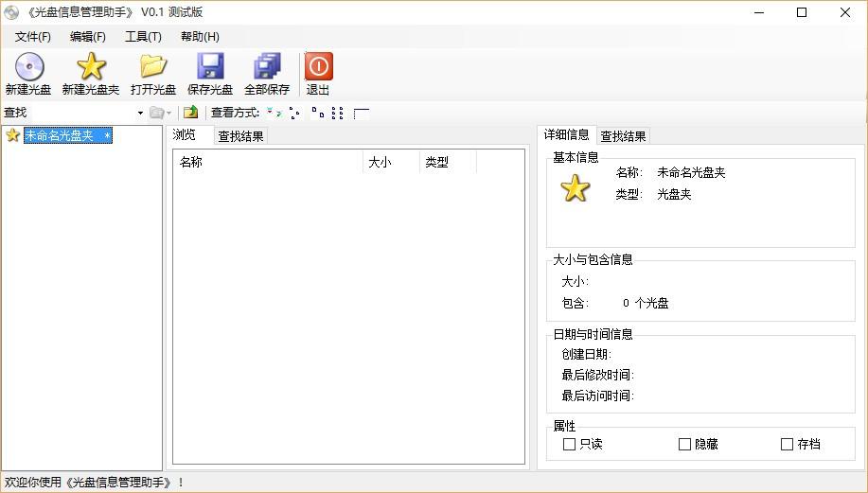Open the 编辑(F) menu
This screenshot has width=868, height=493.
(x=87, y=37)
